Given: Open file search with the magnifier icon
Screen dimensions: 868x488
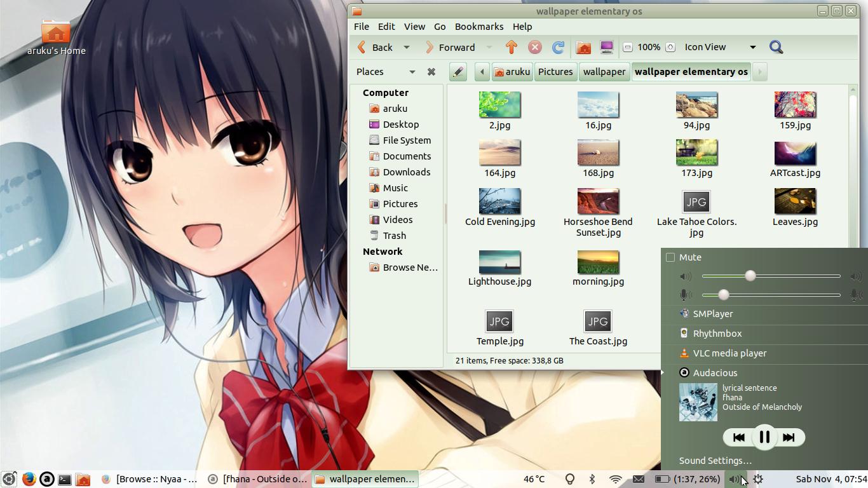Looking at the screenshot, I should pos(776,47).
